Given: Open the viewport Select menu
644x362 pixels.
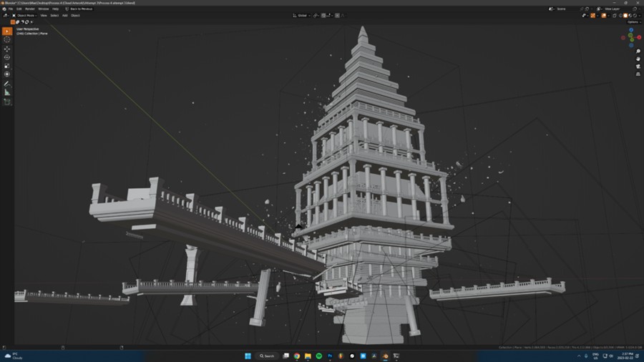Looking at the screenshot, I should pos(54,16).
